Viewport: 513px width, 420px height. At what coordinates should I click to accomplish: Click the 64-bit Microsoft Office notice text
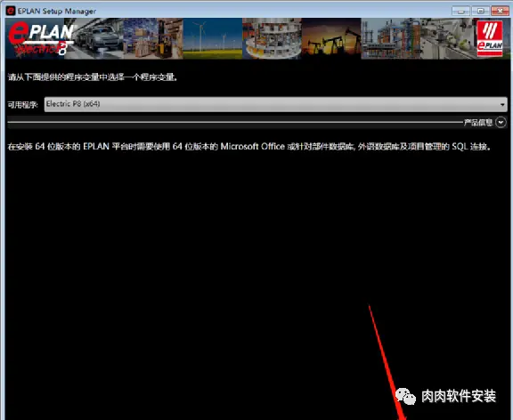[x=249, y=147]
